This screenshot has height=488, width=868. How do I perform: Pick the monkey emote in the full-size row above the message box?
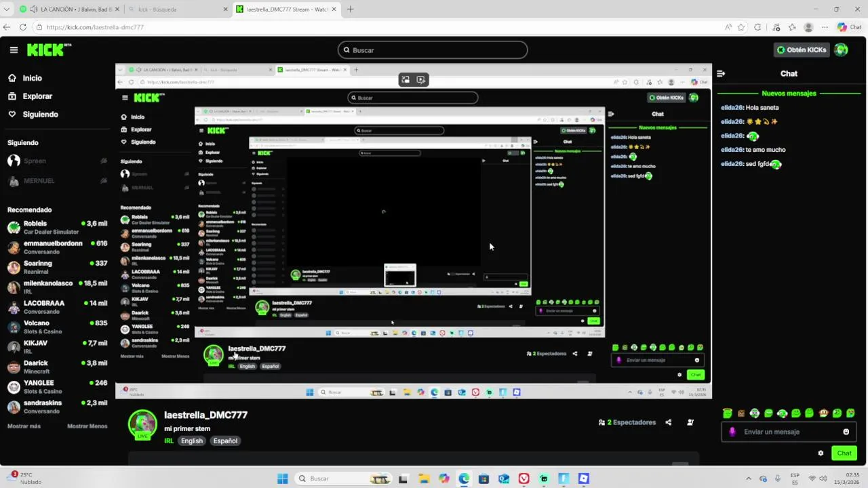pos(823,413)
